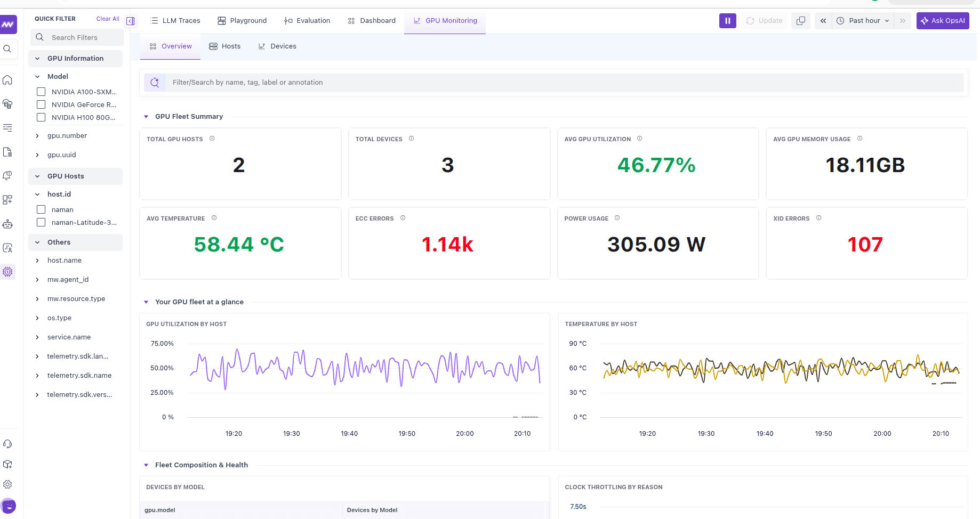Open the settings gear icon
Screen dimensions: 980x519
7,484
